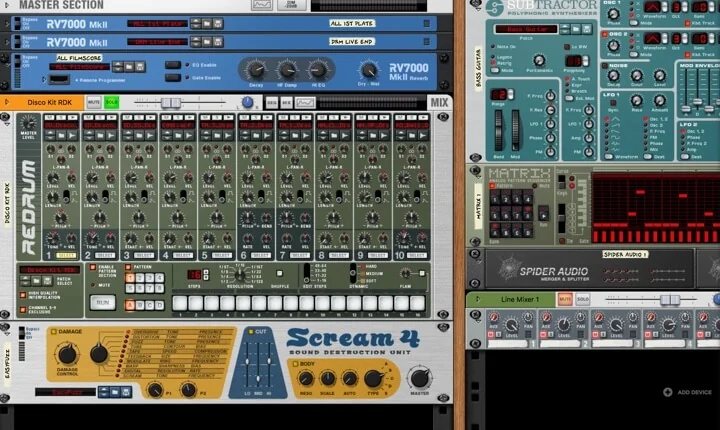Select Redrum drum channel 1
This screenshot has height=430, width=720.
66,255
